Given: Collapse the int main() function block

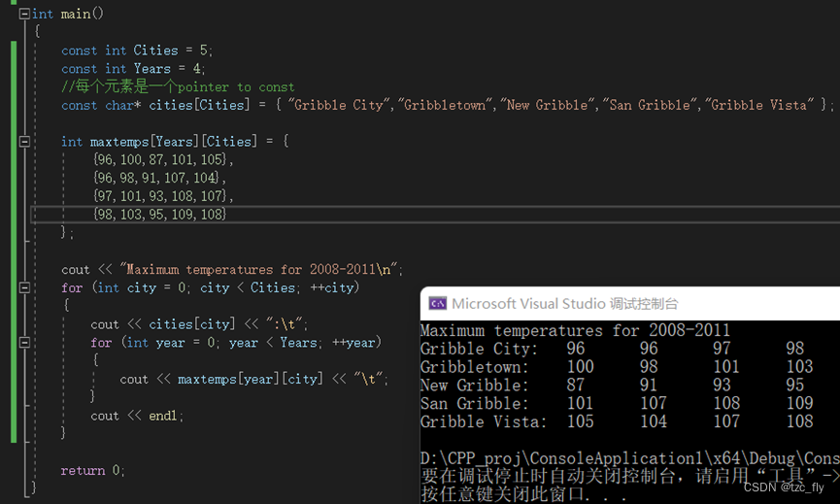Looking at the screenshot, I should point(24,14).
